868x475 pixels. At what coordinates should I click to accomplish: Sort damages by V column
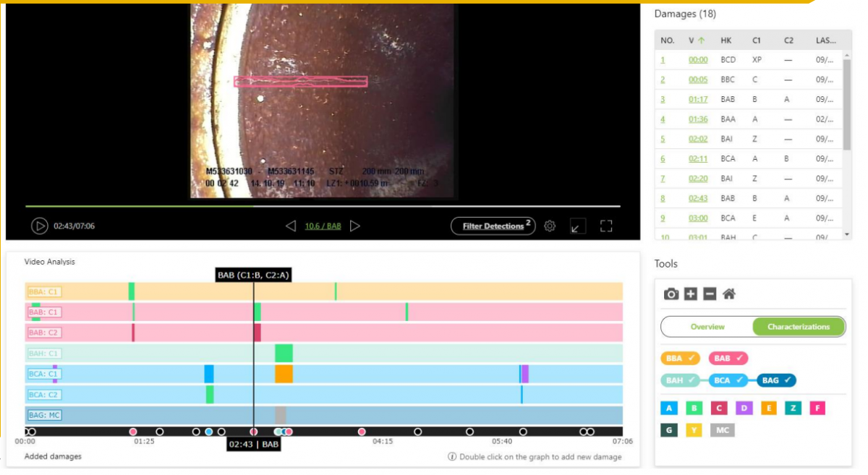[697, 40]
